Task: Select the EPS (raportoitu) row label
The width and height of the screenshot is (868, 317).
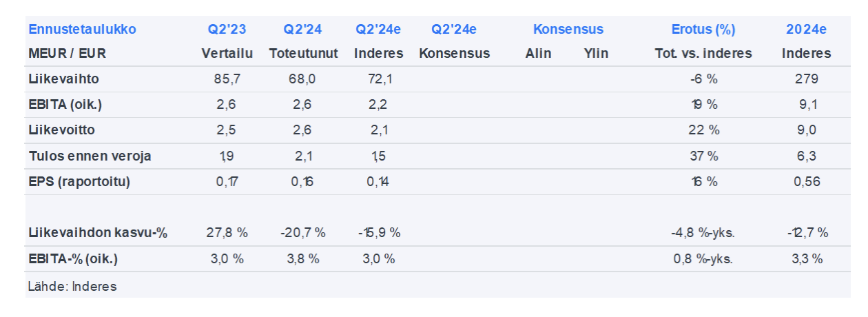Action: coord(79,182)
